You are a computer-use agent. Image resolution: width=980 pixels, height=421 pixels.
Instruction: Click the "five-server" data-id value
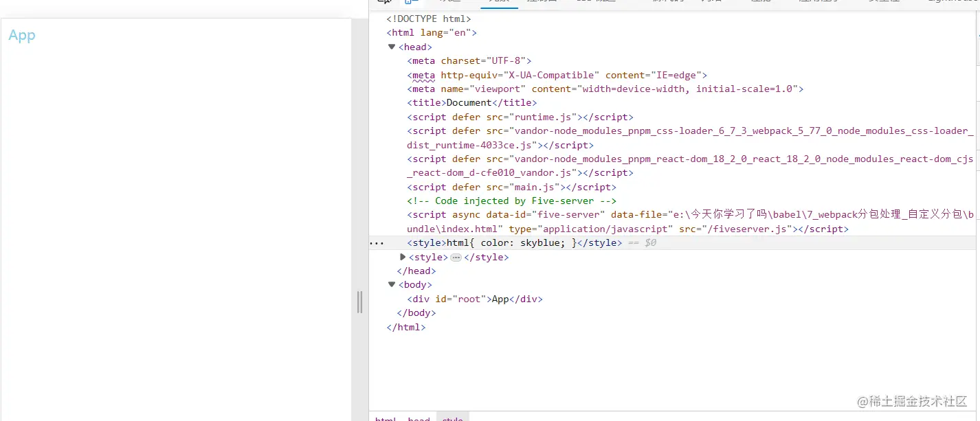click(x=570, y=215)
